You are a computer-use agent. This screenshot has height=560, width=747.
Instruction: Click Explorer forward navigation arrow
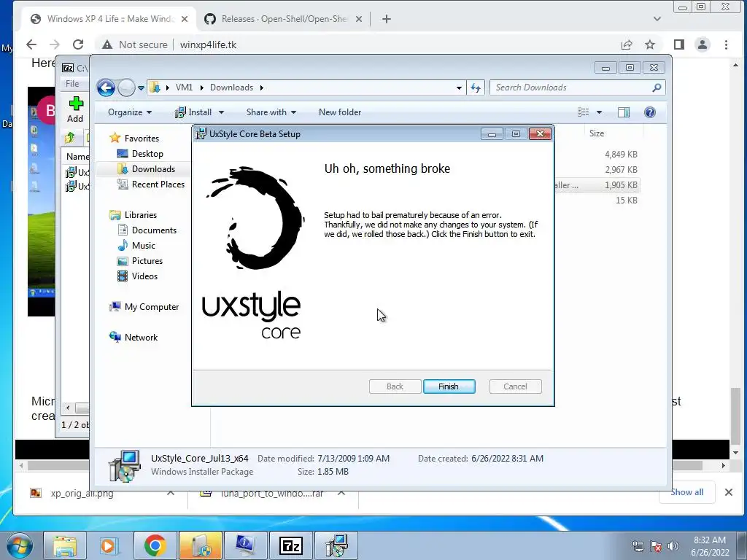125,87
